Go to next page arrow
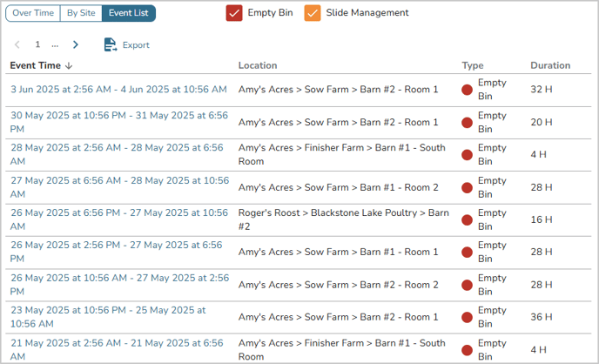The width and height of the screenshot is (599, 364). pyautogui.click(x=75, y=44)
